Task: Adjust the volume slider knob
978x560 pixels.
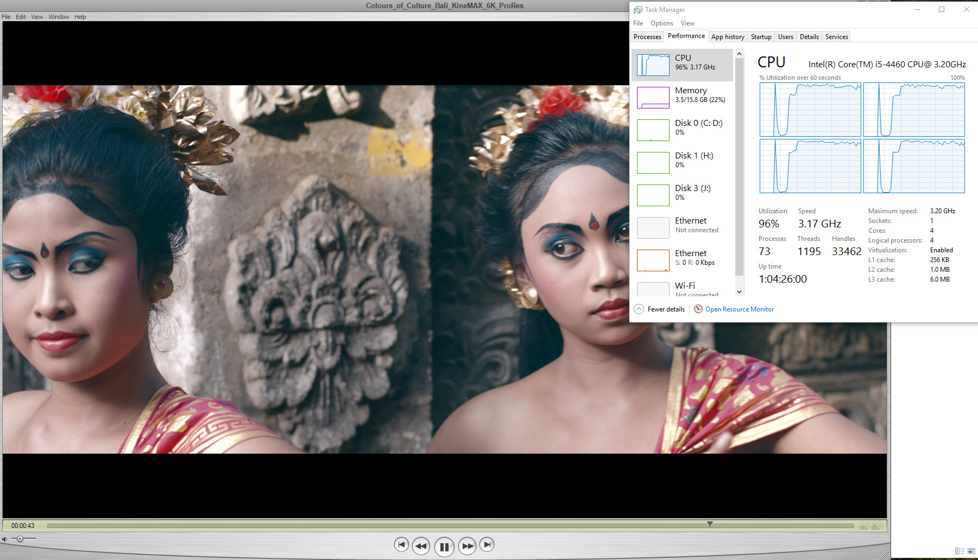Action: pyautogui.click(x=20, y=539)
